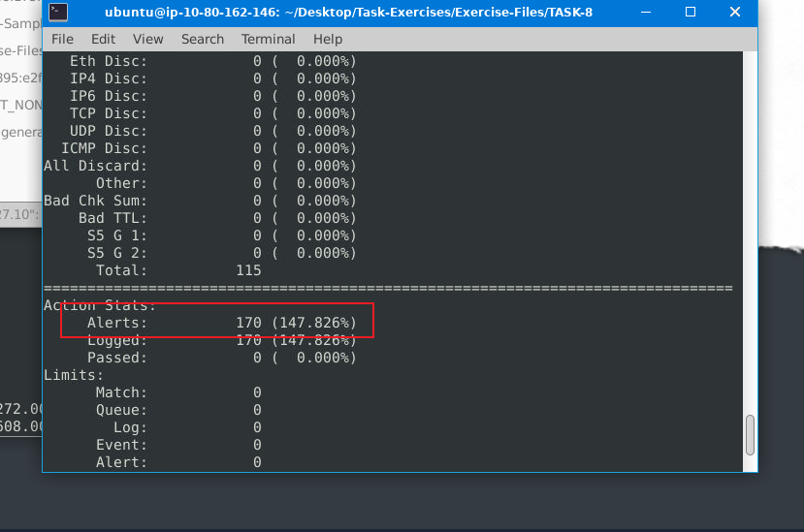Click the 'All Discard:' line
The image size is (804, 532).
click(x=200, y=166)
